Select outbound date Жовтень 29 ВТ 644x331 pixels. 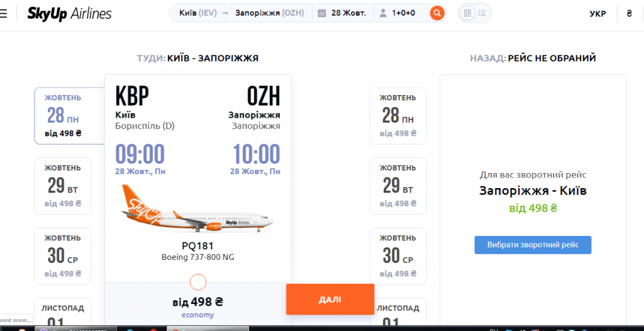tap(63, 186)
